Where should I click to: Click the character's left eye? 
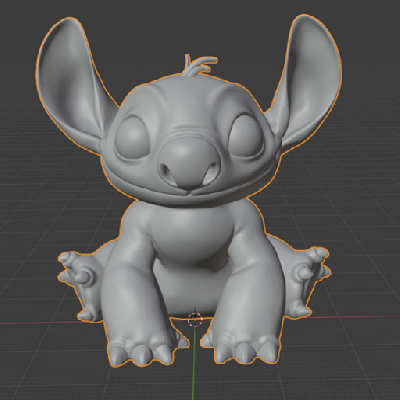tap(132, 138)
